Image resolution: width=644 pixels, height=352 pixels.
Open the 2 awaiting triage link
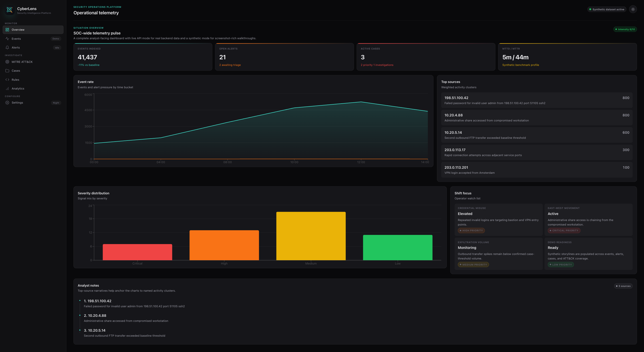[x=230, y=65]
